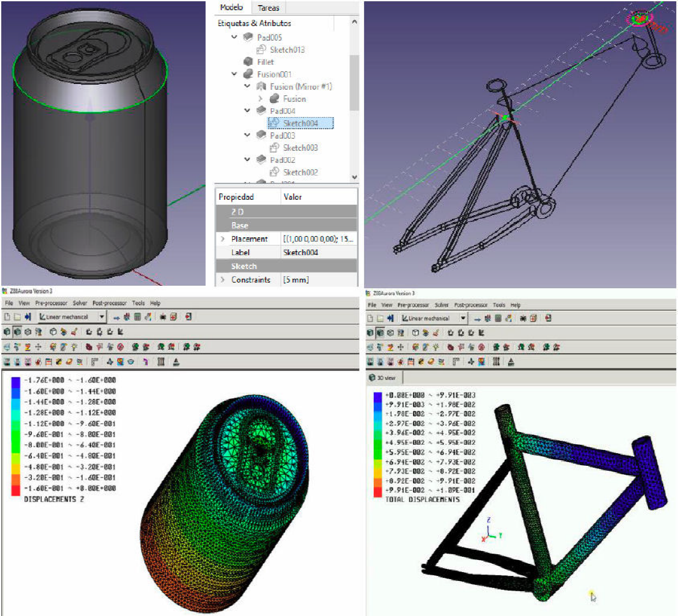Click the New file icon in left Z88Aurora window
The image size is (678, 616).
click(7, 316)
